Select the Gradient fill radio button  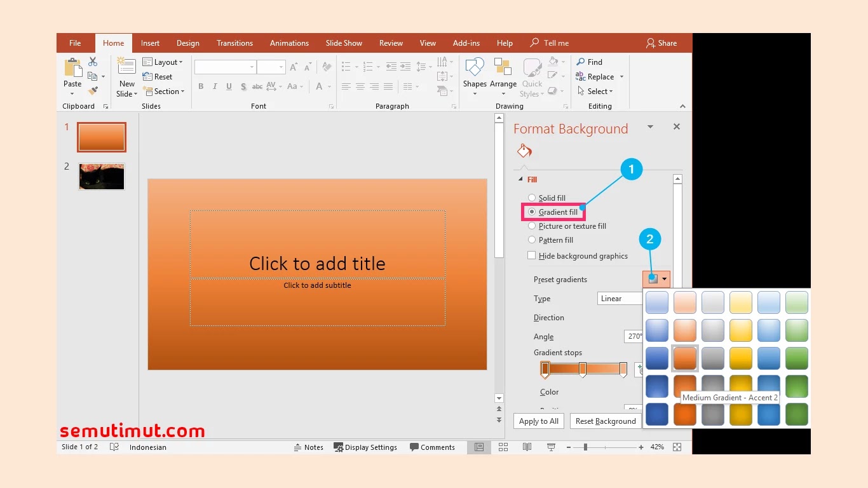point(532,212)
